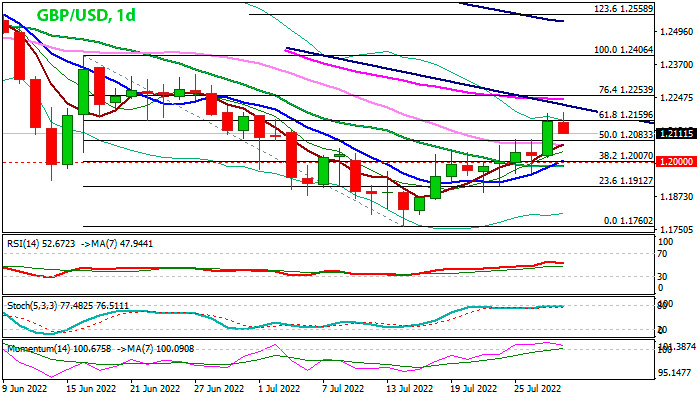Click the RSI(14) 52.6723 indicator label
The image size is (698, 398).
tap(41, 244)
